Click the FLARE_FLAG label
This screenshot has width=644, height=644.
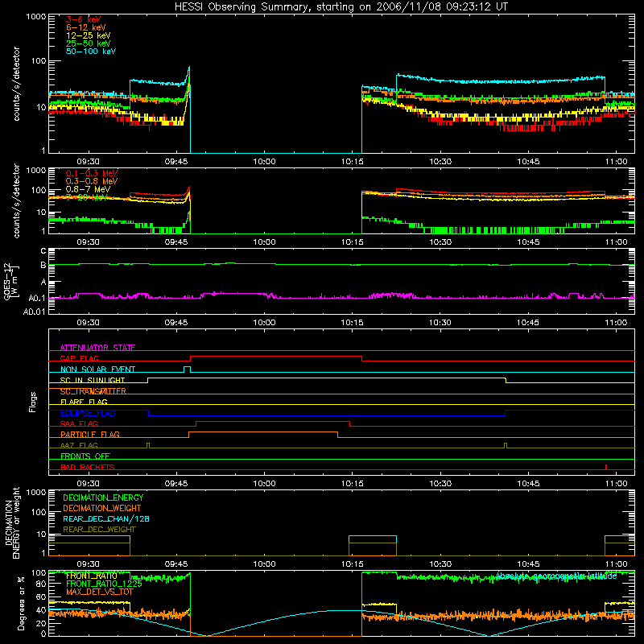pyautogui.click(x=84, y=402)
